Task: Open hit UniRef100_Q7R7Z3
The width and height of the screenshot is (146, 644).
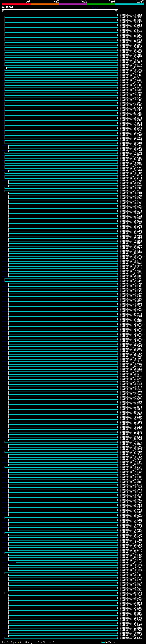Action: click(x=131, y=156)
